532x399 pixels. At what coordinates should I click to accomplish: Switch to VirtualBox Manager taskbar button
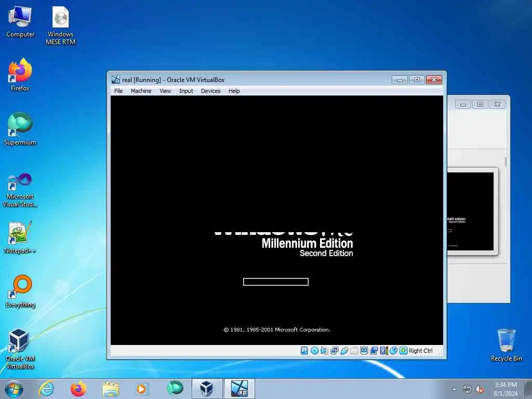pos(207,389)
